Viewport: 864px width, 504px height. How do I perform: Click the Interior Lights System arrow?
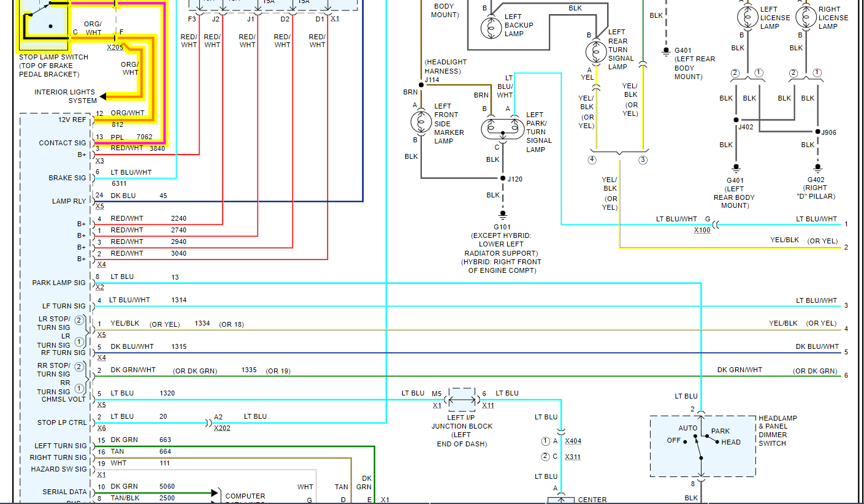pos(104,96)
